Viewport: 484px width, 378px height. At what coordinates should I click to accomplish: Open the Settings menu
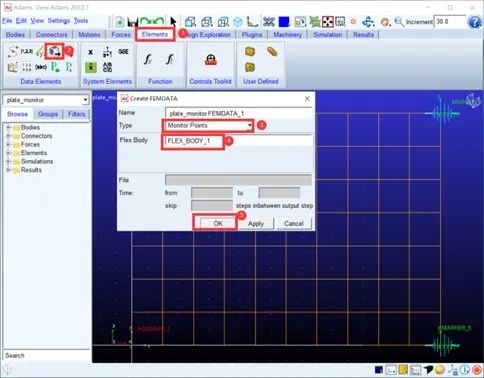pos(59,21)
